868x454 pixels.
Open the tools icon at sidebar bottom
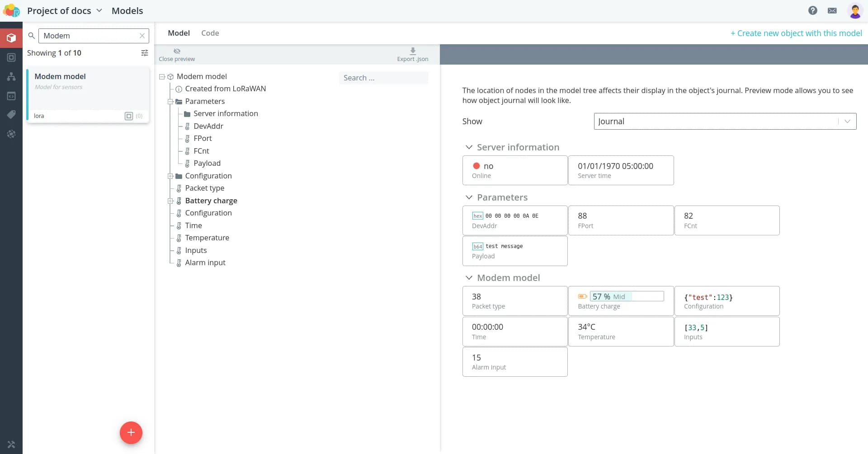pyautogui.click(x=11, y=445)
